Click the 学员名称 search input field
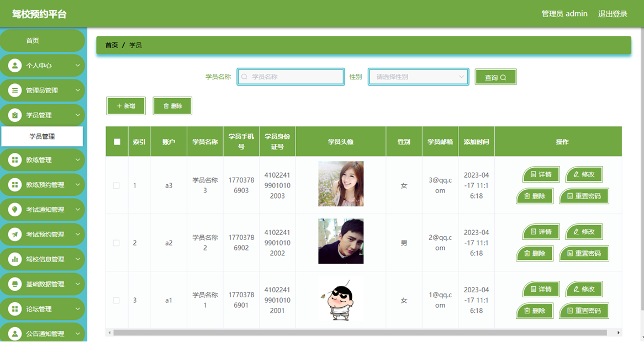644x342 pixels. click(x=291, y=77)
